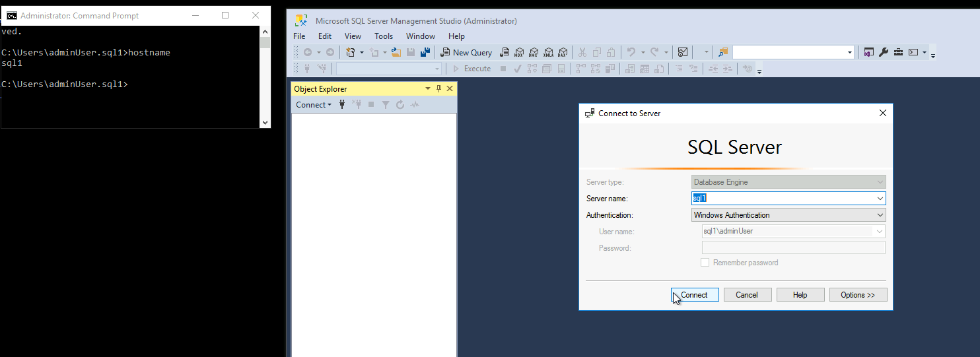Click the Visual Studio window icon

pyautogui.click(x=868, y=52)
